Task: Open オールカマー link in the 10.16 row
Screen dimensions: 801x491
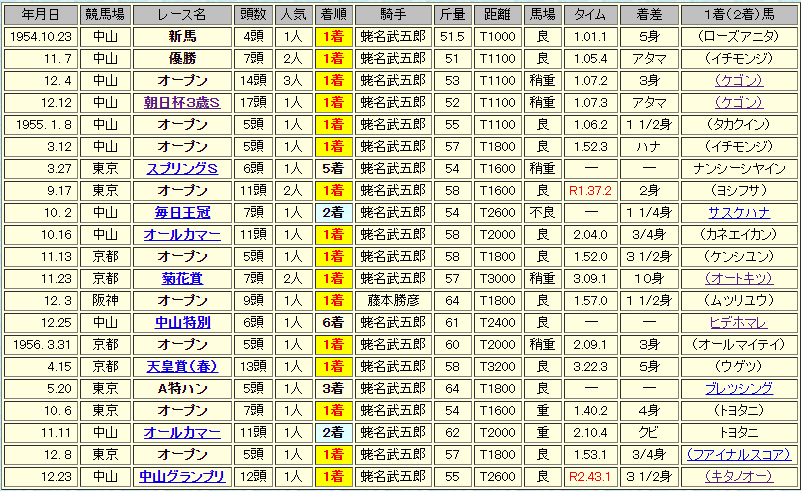Action: pos(182,234)
